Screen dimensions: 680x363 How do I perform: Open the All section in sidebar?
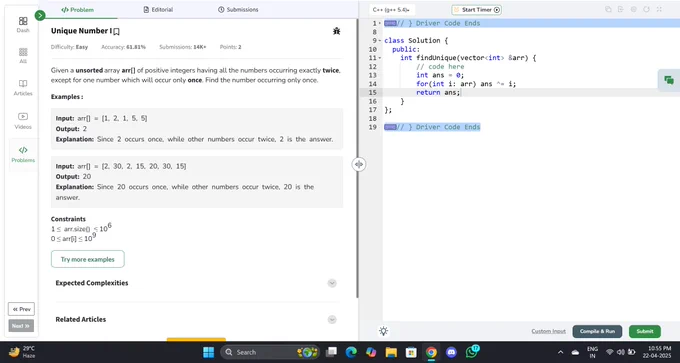click(x=23, y=56)
